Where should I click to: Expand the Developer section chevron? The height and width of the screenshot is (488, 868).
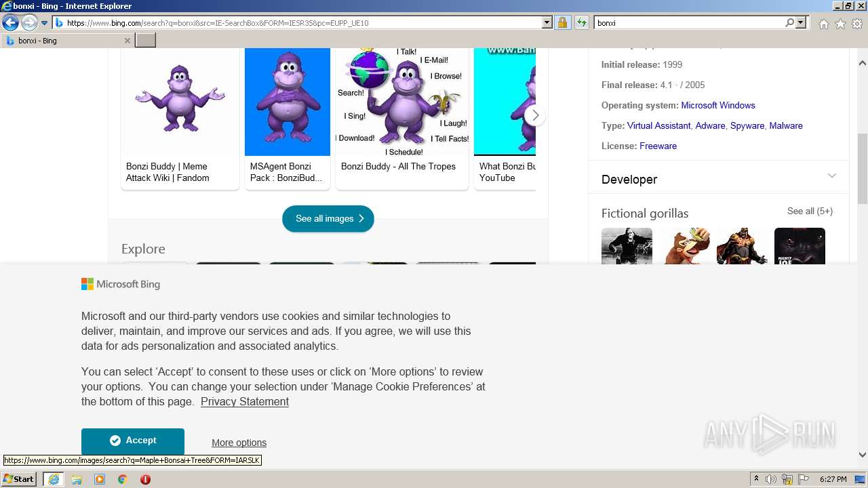coord(832,176)
